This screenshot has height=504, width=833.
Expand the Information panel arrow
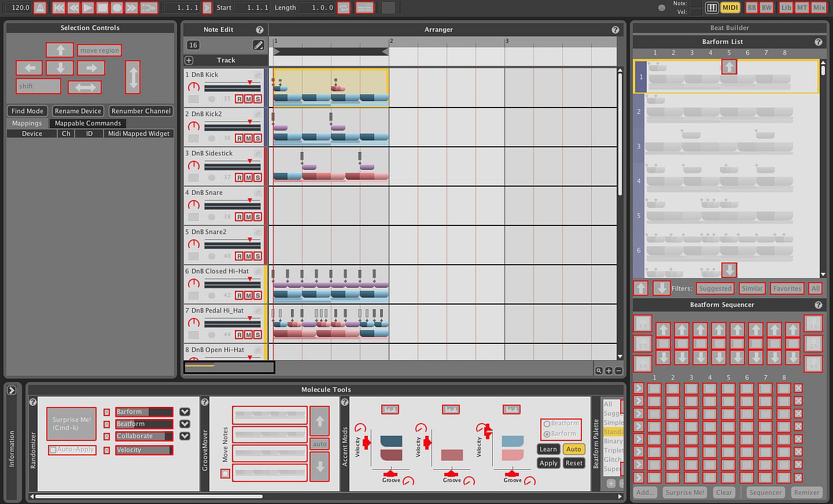pos(12,390)
